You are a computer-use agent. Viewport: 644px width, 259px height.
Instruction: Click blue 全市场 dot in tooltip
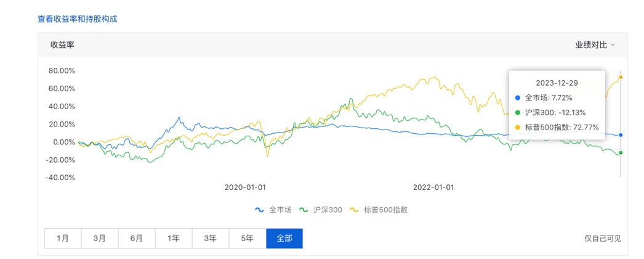(x=517, y=97)
